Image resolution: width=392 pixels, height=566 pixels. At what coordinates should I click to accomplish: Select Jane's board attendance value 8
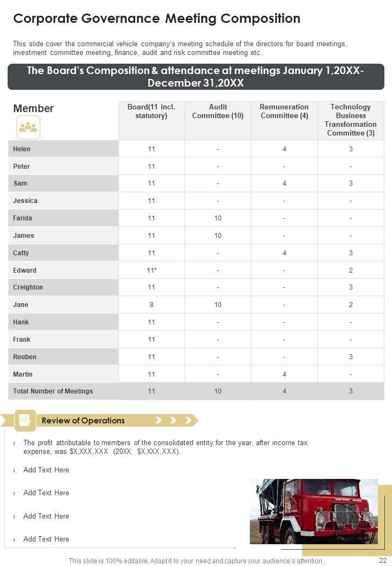pyautogui.click(x=151, y=305)
